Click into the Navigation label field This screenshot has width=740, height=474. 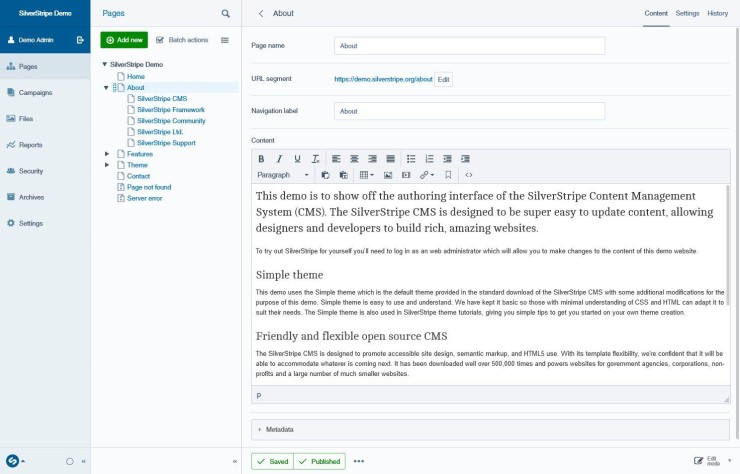(x=470, y=111)
